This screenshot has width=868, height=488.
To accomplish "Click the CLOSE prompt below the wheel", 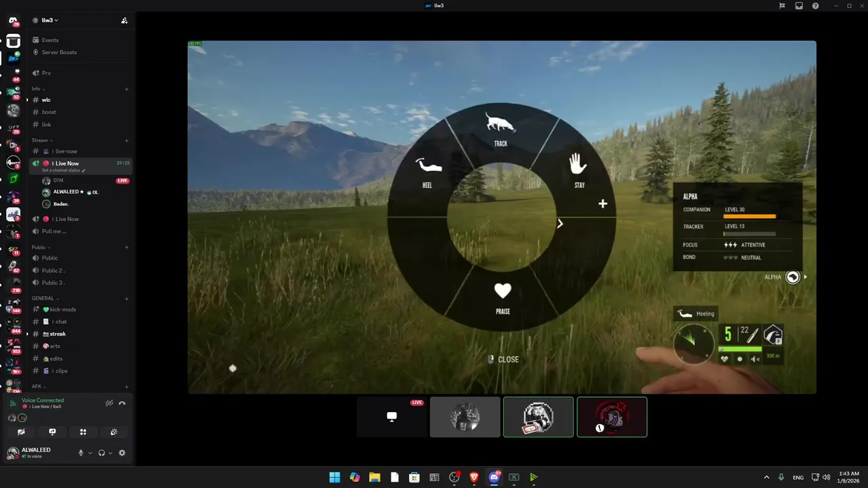I will pyautogui.click(x=504, y=359).
